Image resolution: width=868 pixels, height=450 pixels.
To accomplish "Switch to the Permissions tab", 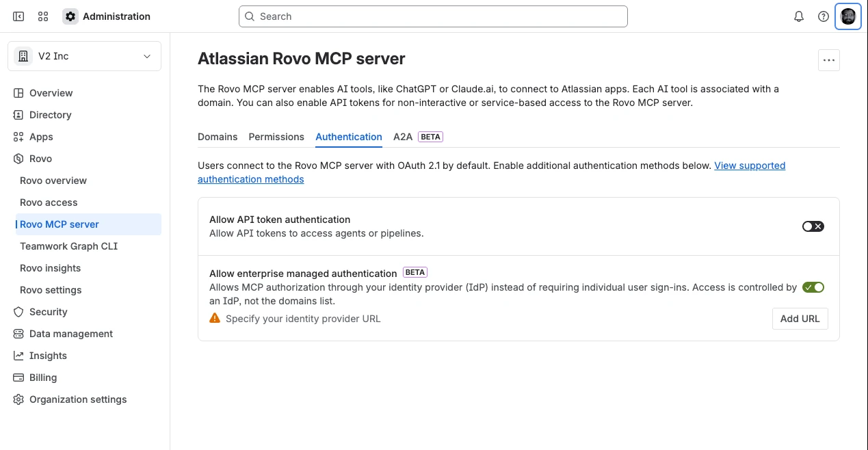I will (x=276, y=137).
